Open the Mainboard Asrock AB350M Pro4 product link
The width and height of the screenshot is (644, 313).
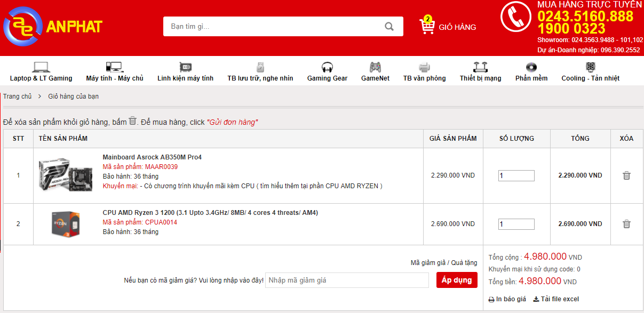(152, 157)
